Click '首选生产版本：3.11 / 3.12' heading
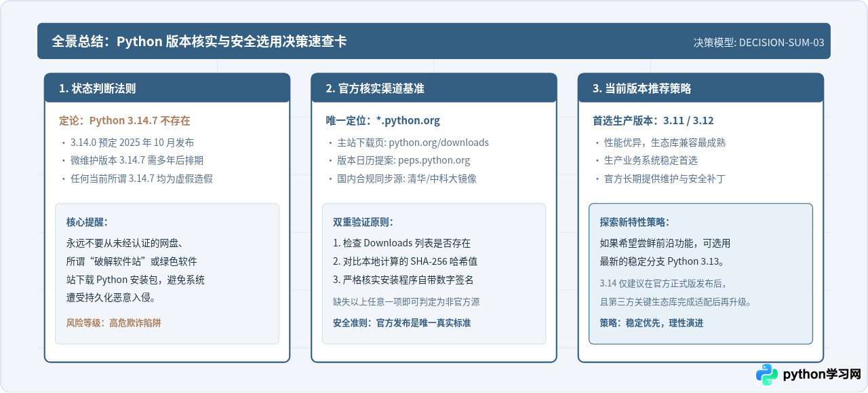Screen dimensions: 868x393 [653, 121]
